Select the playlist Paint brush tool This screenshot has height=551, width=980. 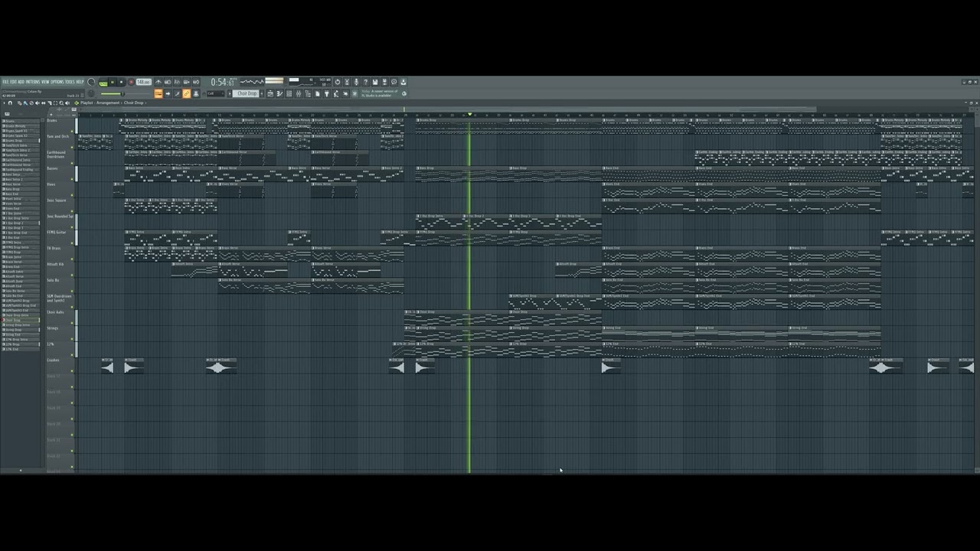[25, 103]
